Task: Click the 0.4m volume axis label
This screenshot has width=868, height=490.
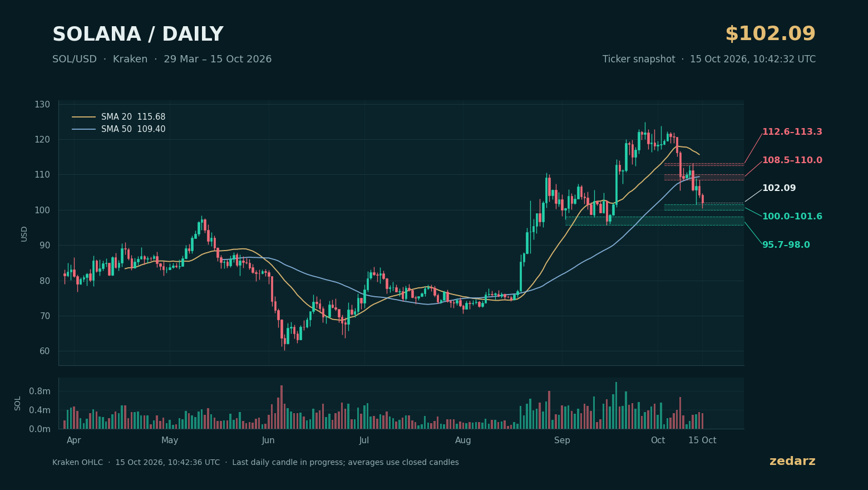Action: [x=40, y=410]
